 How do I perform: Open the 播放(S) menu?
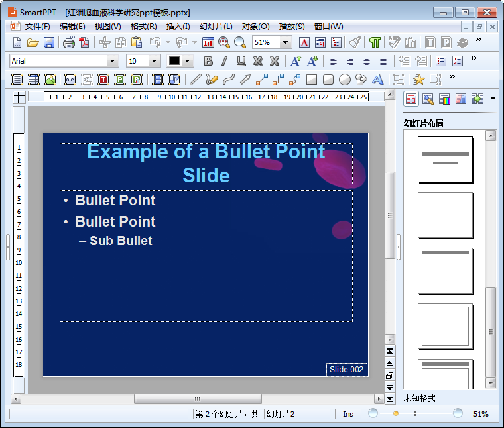[292, 27]
